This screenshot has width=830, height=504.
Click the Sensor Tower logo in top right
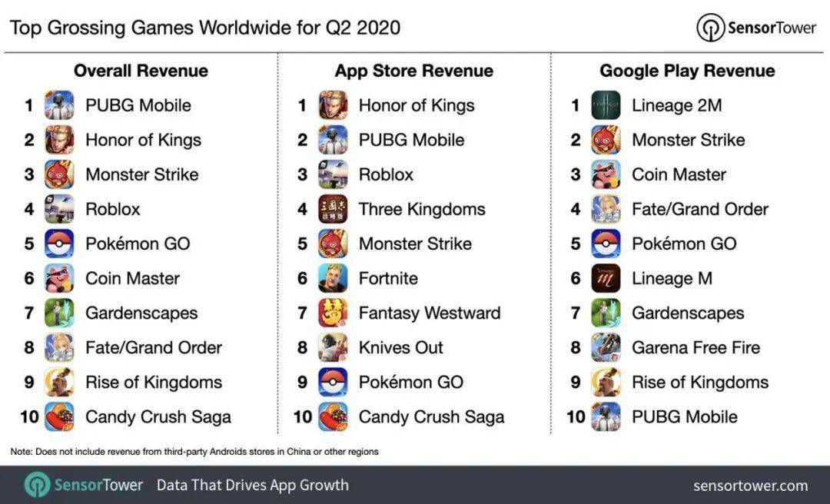click(756, 28)
